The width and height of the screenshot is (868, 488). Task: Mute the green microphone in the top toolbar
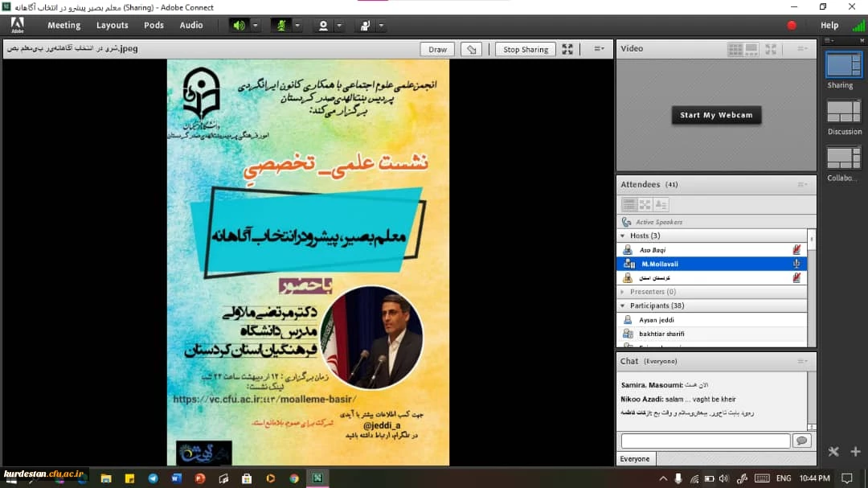pyautogui.click(x=281, y=26)
